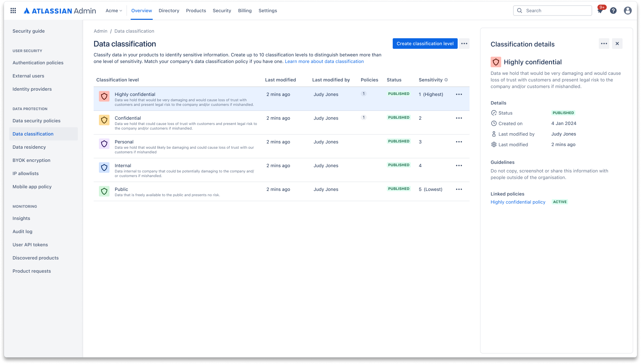Open the Security menu tab

coord(222,11)
